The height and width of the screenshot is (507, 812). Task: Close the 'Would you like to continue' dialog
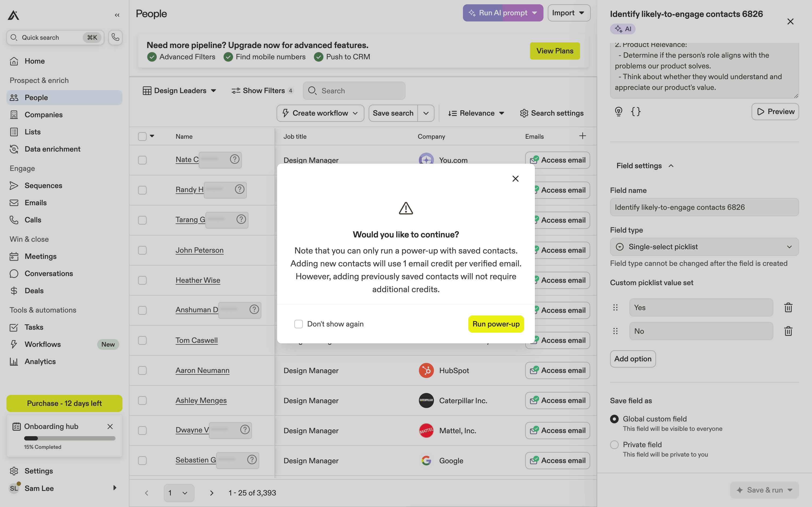tap(515, 179)
